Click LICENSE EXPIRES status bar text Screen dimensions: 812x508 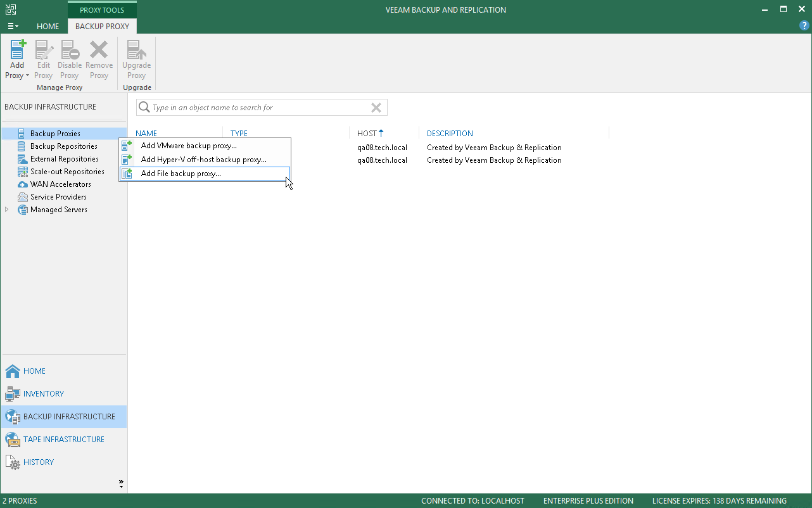(x=720, y=501)
